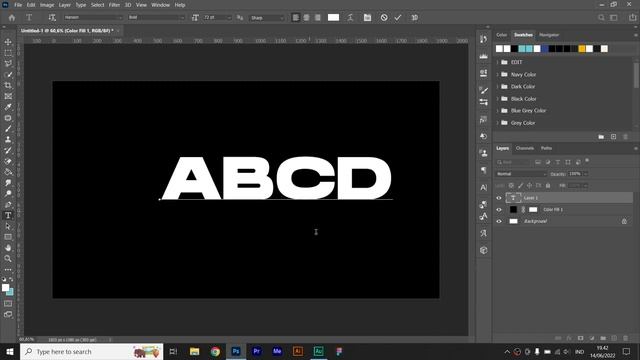
Task: Select the Eyedropper tool
Action: tap(8, 107)
